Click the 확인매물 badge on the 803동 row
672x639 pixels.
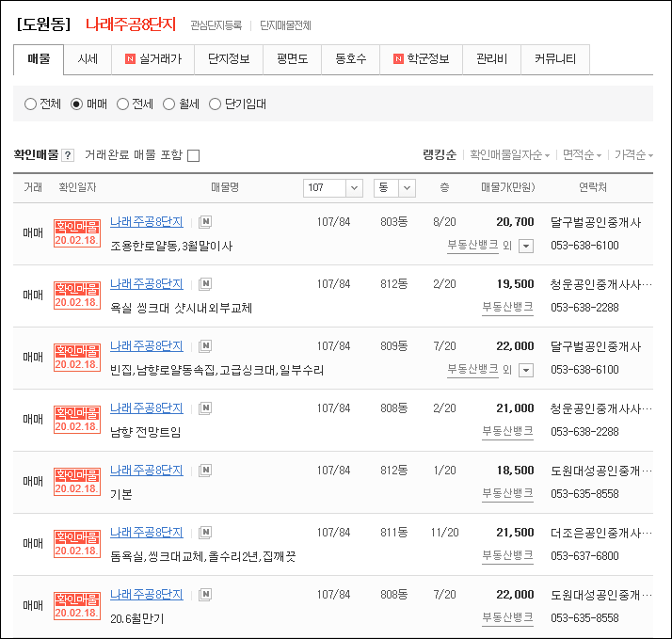click(x=77, y=233)
